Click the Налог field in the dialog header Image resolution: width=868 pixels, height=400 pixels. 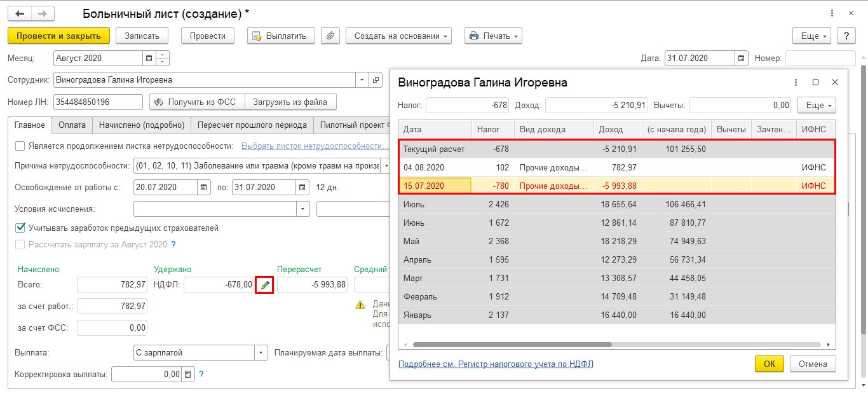pyautogui.click(x=468, y=105)
